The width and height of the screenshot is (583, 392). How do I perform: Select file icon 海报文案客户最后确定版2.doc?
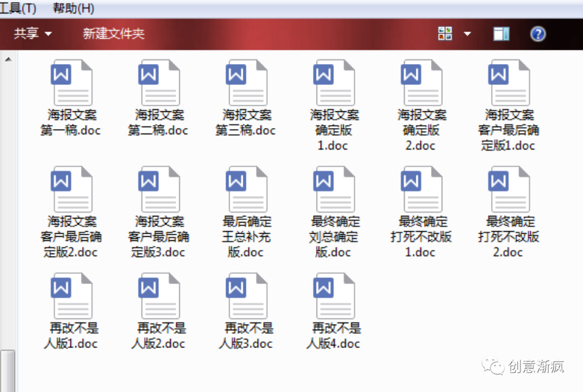pos(71,189)
